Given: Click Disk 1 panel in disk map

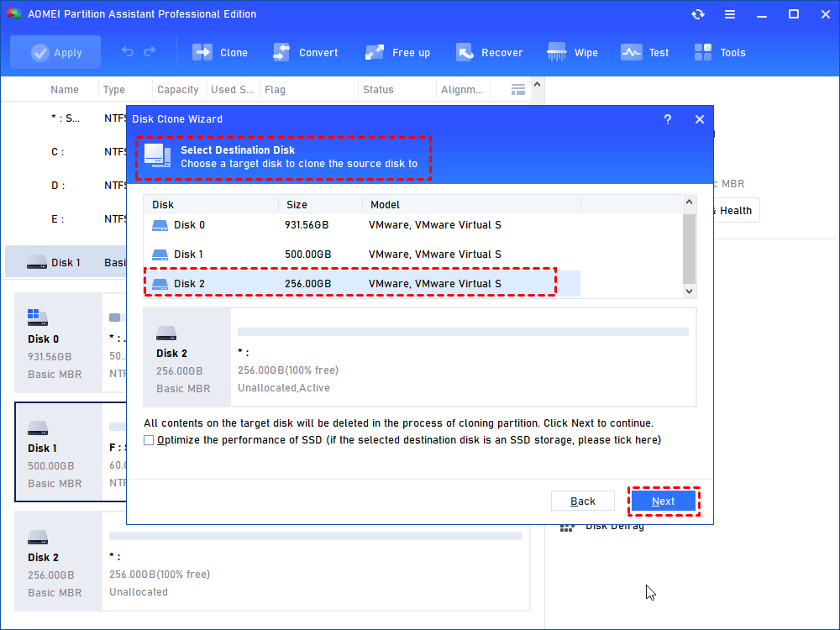Looking at the screenshot, I should pyautogui.click(x=58, y=452).
